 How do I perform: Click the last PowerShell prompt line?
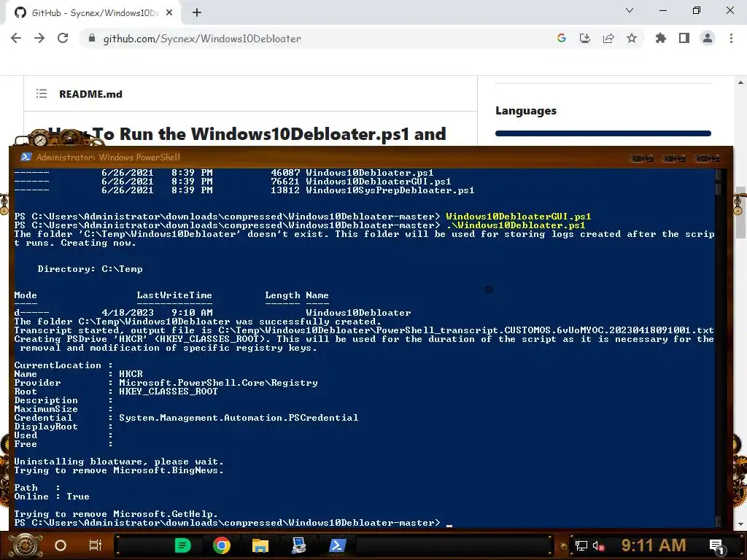point(233,523)
